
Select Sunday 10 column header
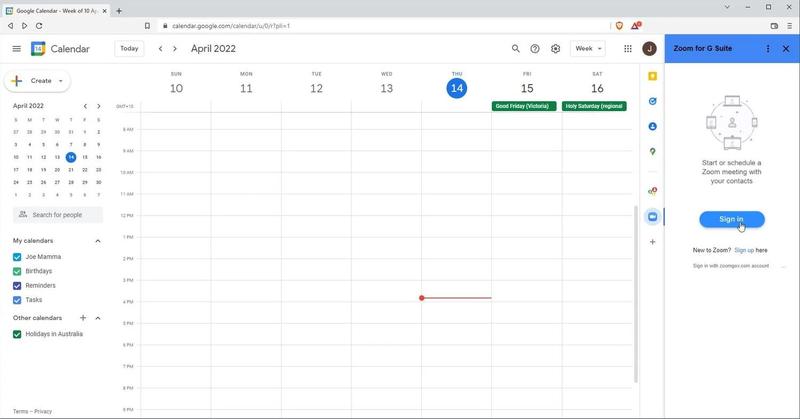coord(176,84)
